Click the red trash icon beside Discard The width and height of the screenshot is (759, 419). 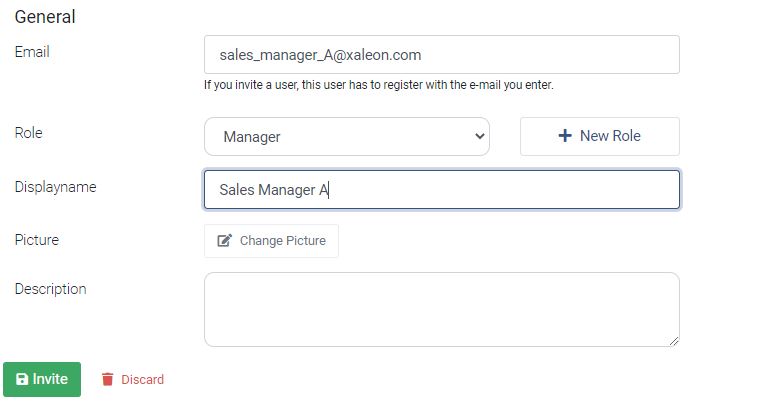click(x=107, y=379)
